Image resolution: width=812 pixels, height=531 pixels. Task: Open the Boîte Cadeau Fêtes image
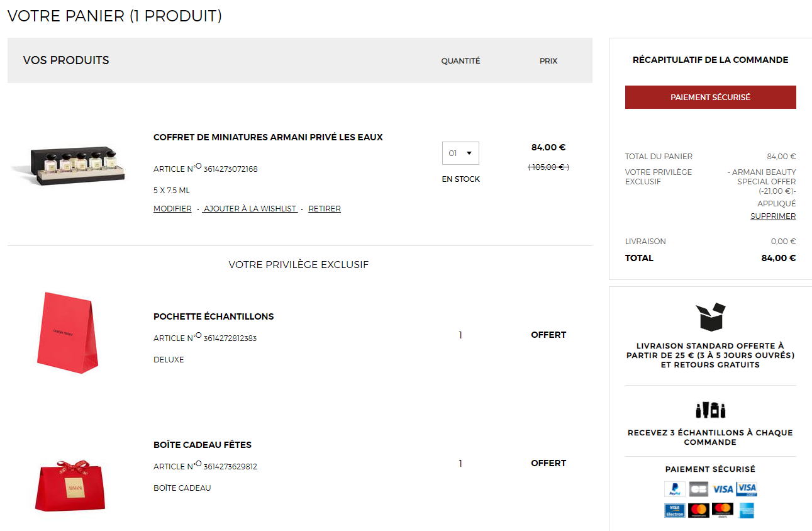(70, 485)
